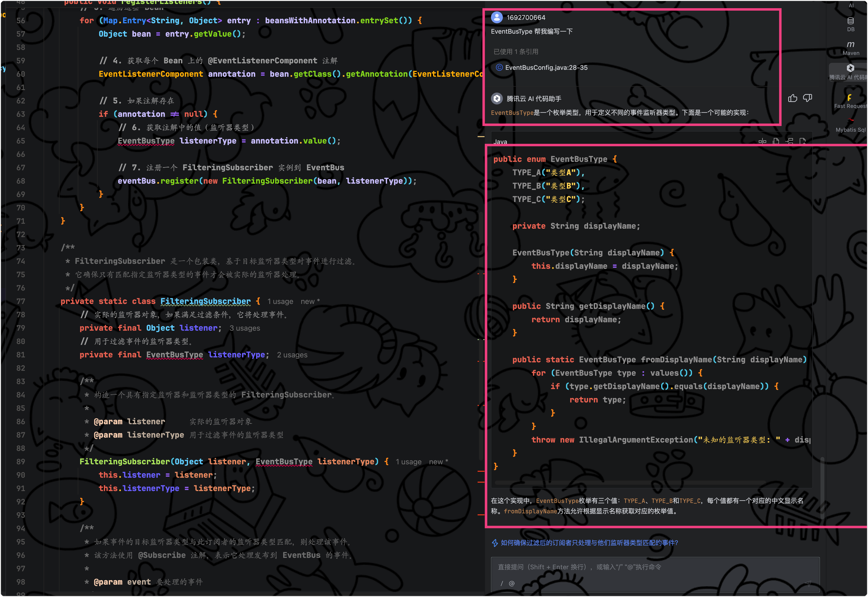Screen dimensions: 868x597
Task: Copy the Java code block
Action: tap(776, 141)
